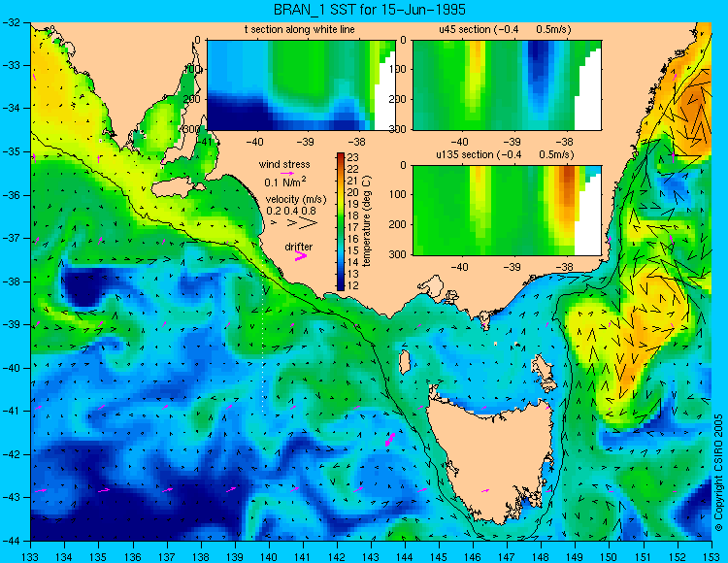Click the '18' color bar value

coord(353,215)
